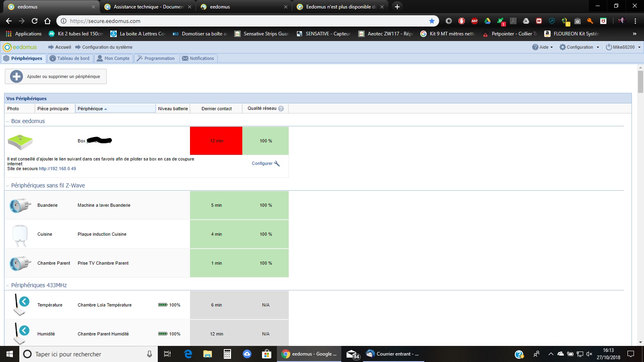The width and height of the screenshot is (644, 362).
Task: Click Prise TV Chambre Parent plug photo
Action: tap(20, 263)
